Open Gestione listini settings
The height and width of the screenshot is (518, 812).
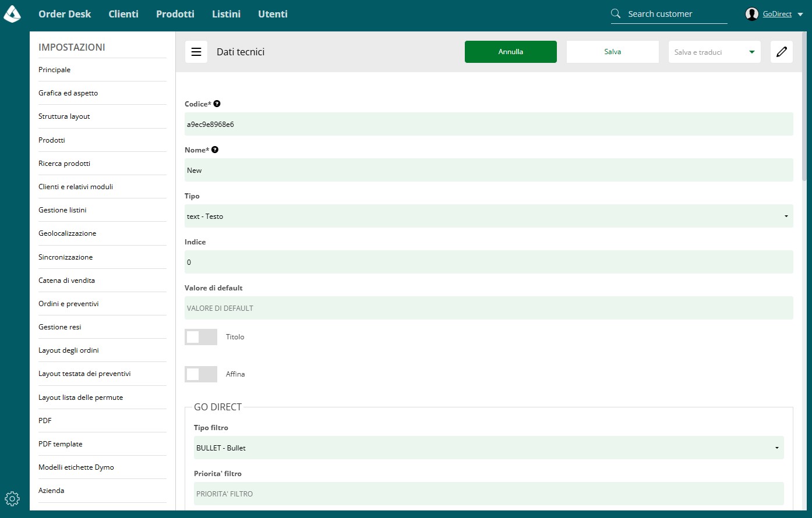103,210
